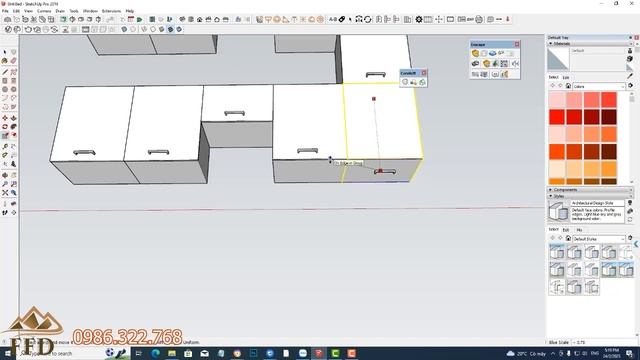Viewport: 640px width, 360px height.
Task: Select the Line drawing tool
Action: click(5, 72)
